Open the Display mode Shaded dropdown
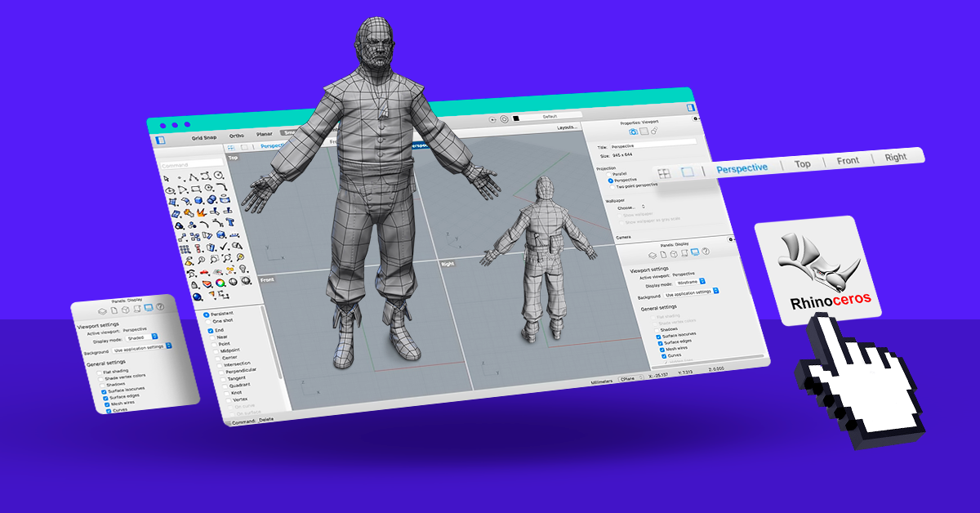Image resolution: width=980 pixels, height=513 pixels. (x=142, y=337)
